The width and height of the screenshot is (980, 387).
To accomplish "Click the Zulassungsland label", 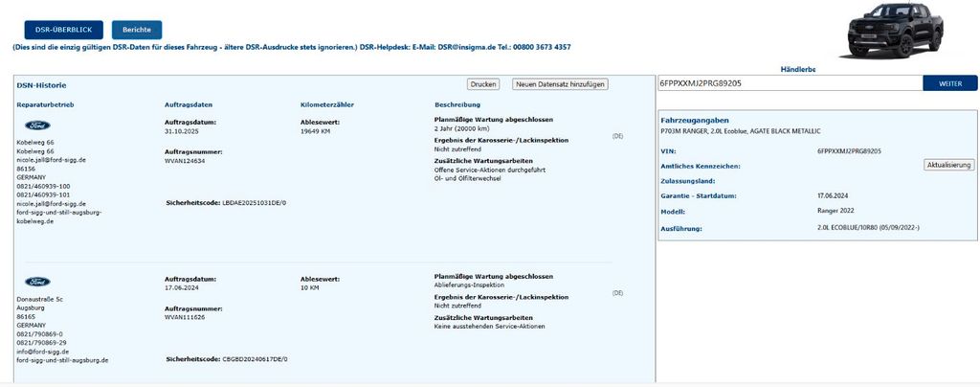I will [x=688, y=181].
